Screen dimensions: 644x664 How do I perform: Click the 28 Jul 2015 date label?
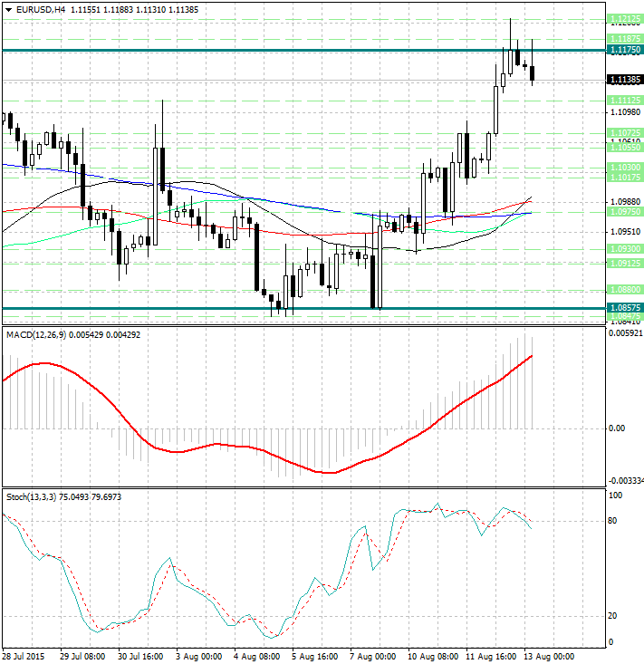coord(24,656)
